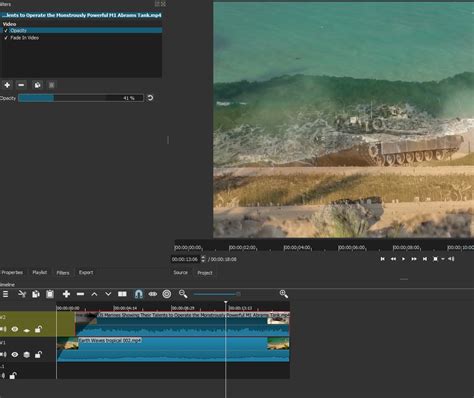Toggle Scrub While Dragging icon
The width and height of the screenshot is (474, 398).
[x=153, y=294]
